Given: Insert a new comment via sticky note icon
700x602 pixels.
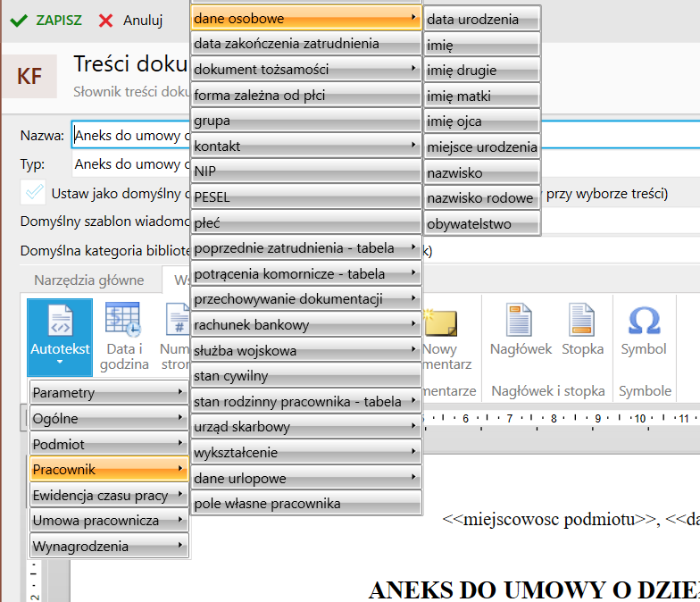Looking at the screenshot, I should click(x=440, y=322).
